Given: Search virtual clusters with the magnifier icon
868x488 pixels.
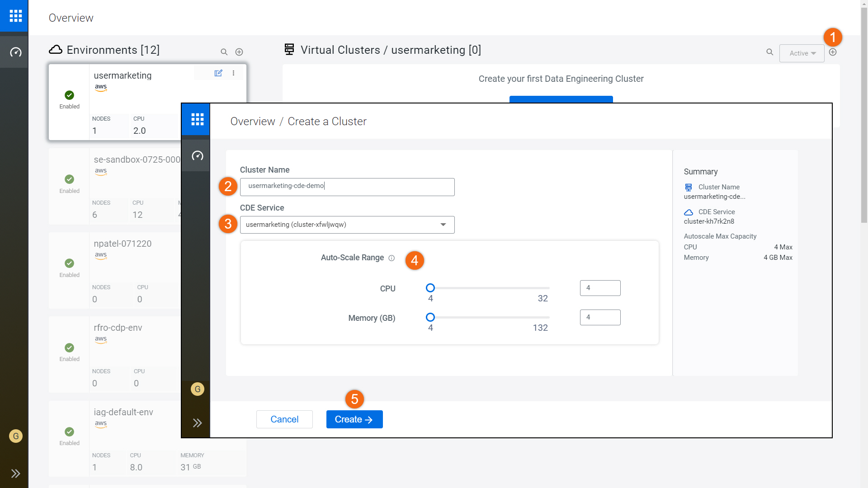Looking at the screenshot, I should coord(769,52).
